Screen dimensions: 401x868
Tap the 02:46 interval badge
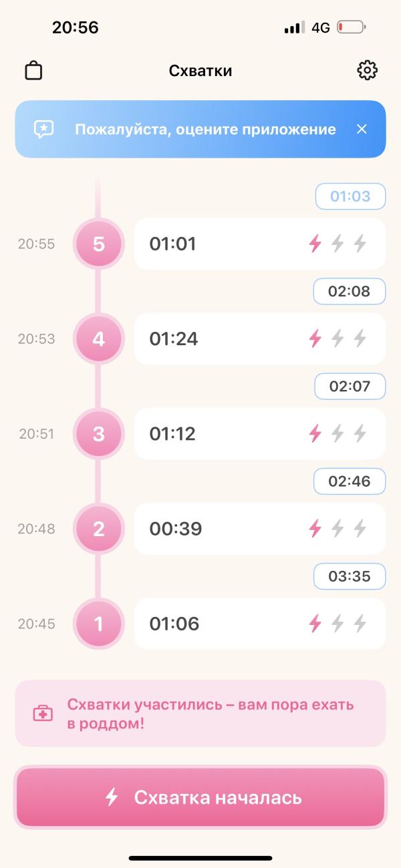[350, 481]
